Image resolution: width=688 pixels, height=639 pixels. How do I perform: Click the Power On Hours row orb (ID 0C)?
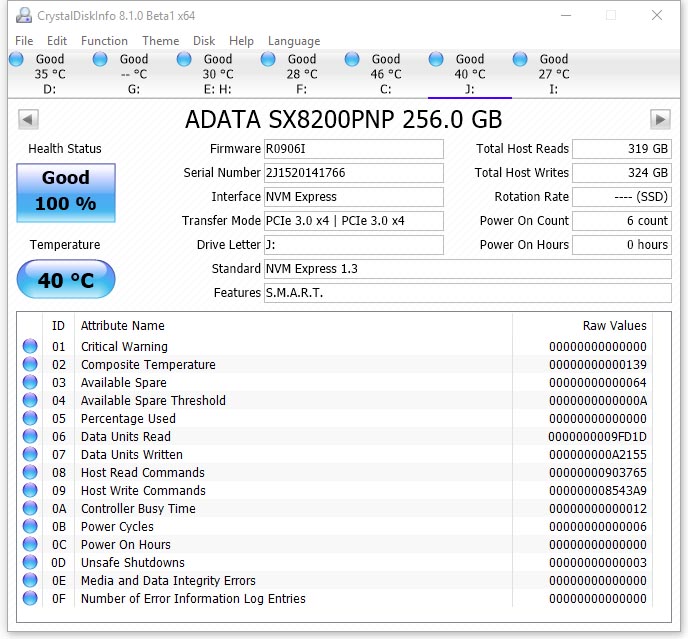click(30, 544)
